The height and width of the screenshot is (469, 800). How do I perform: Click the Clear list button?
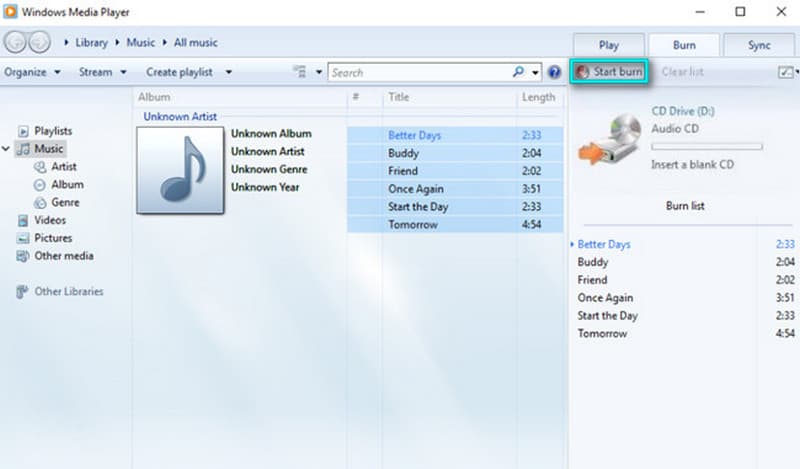tap(682, 72)
